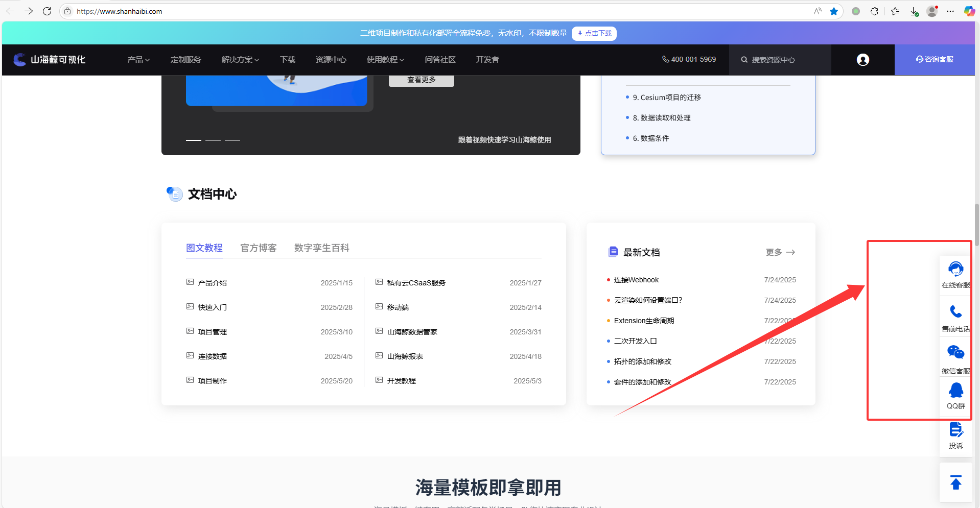980x508 pixels.
Task: Open the user account avatar icon
Action: [863, 60]
